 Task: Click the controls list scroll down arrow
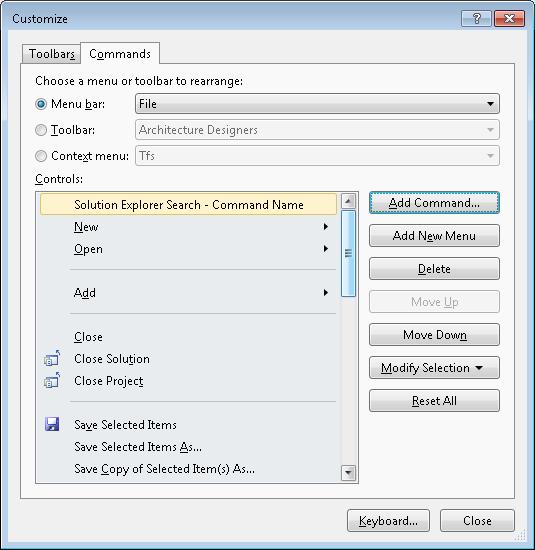(x=348, y=473)
